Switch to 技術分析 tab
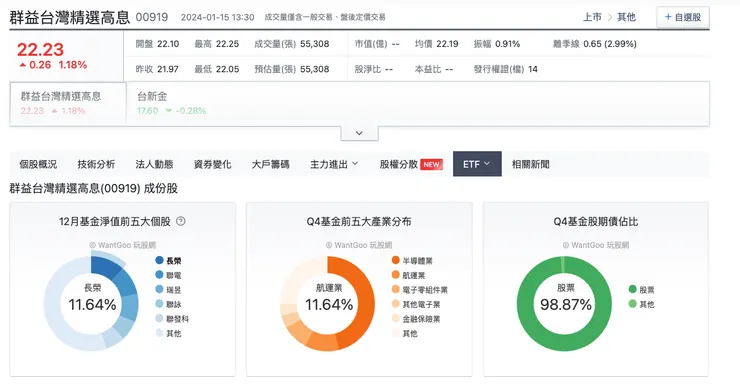Screen dimensions: 740x389 (x=96, y=164)
